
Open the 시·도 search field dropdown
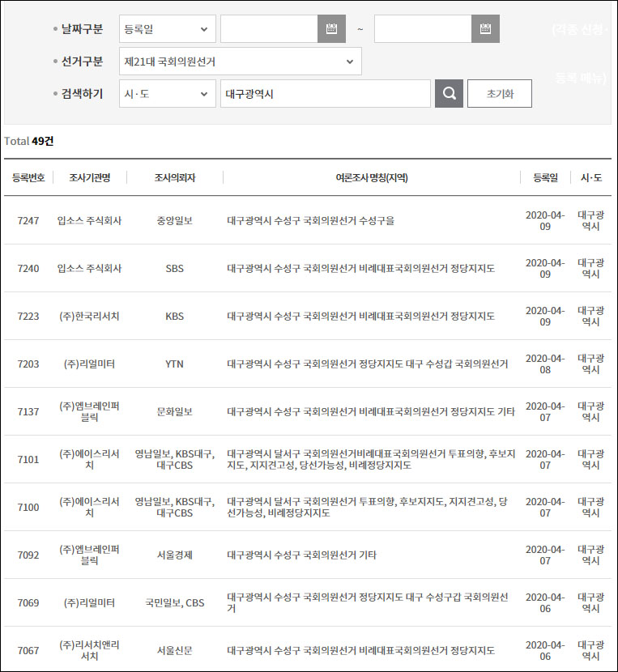point(168,93)
